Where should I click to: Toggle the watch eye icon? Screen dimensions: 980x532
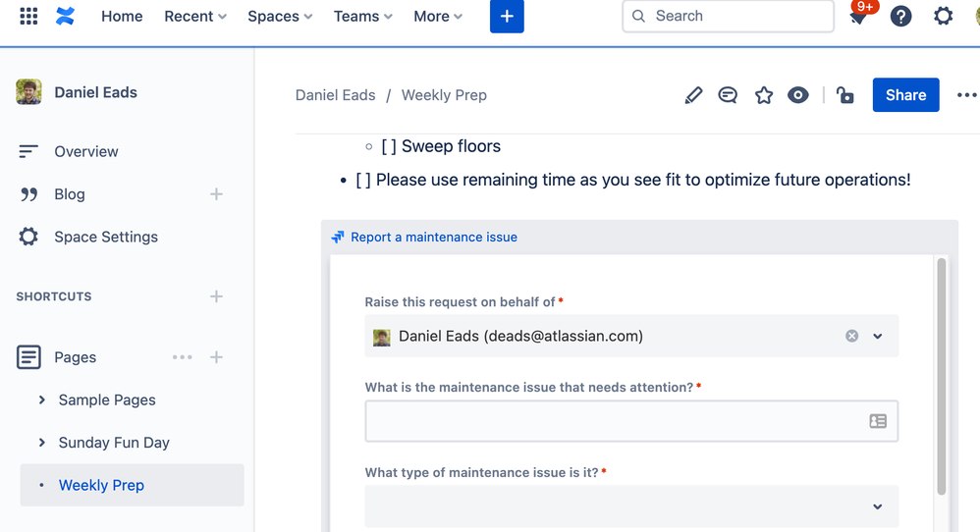pos(798,95)
